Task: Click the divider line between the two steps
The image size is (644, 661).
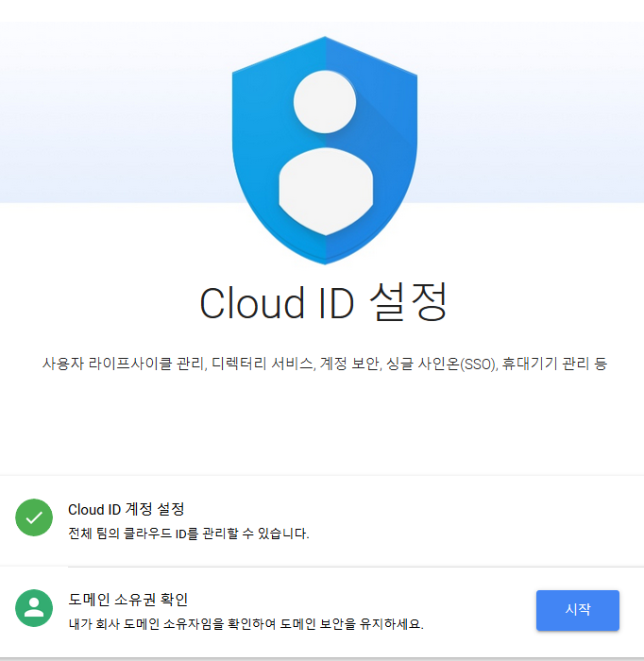Action: (x=356, y=567)
